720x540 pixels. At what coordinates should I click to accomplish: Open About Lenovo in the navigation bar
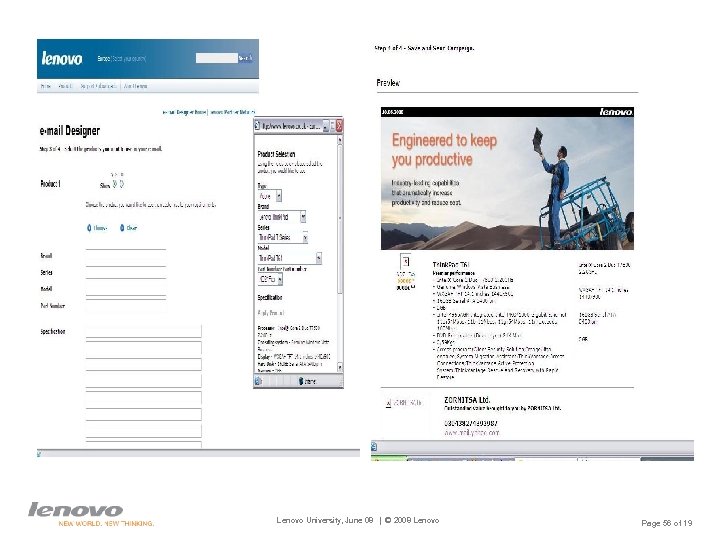pyautogui.click(x=136, y=86)
